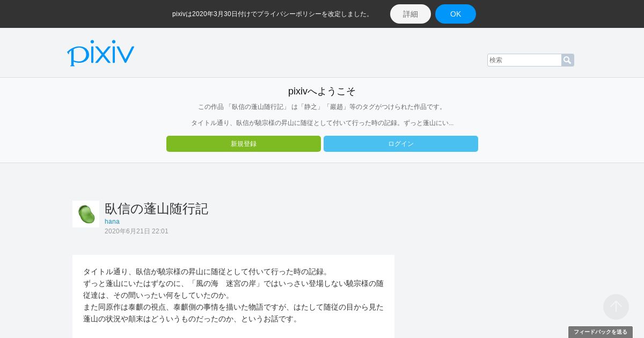
Task: Click the scroll-to-top arrow button
Action: coord(616,307)
